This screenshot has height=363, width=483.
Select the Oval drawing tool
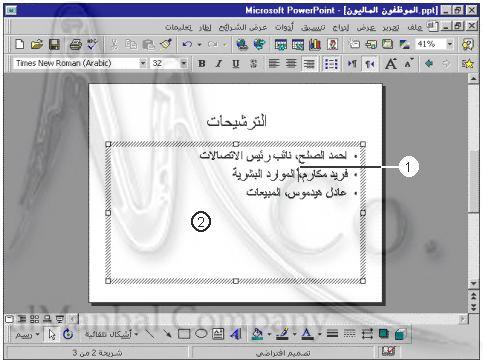pos(201,334)
